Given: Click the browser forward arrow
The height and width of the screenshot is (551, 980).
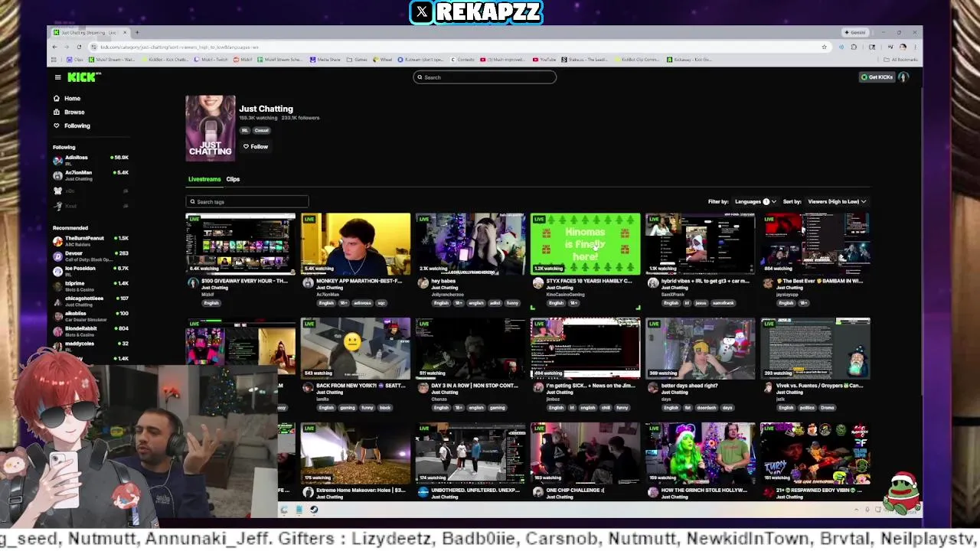Looking at the screenshot, I should (66, 47).
